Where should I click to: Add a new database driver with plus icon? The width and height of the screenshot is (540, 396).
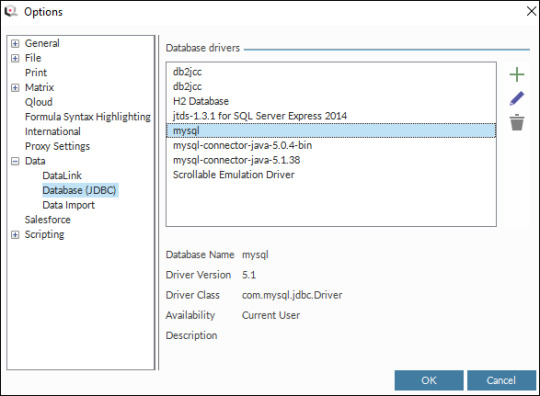(517, 75)
